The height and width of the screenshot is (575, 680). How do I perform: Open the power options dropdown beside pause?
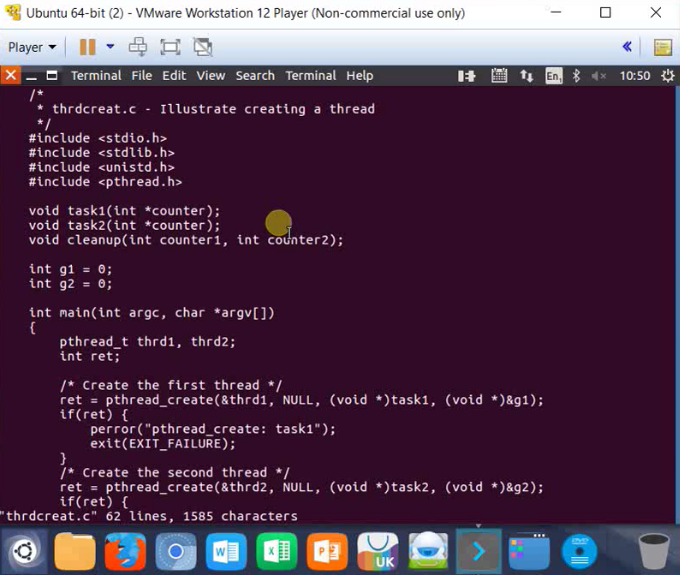(x=110, y=46)
